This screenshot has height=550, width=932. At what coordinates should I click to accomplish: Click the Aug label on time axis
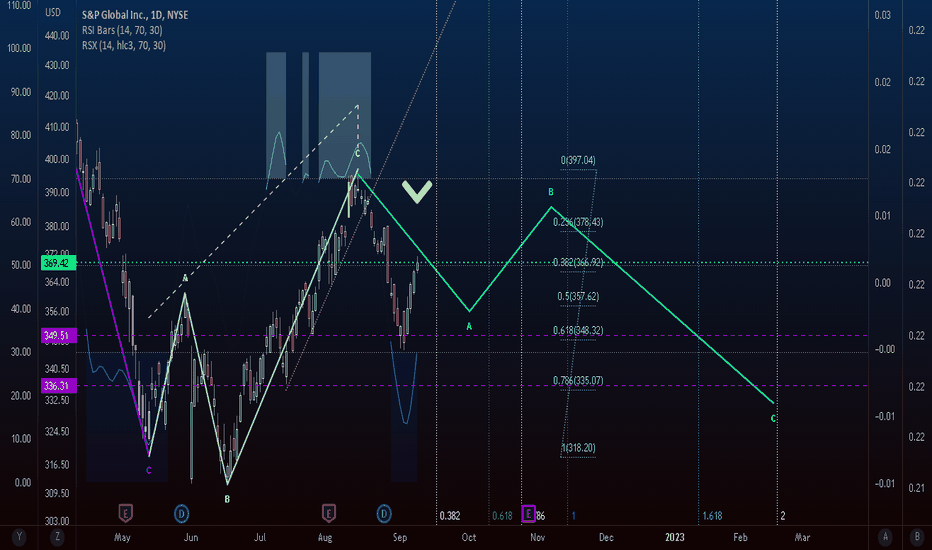(x=325, y=538)
